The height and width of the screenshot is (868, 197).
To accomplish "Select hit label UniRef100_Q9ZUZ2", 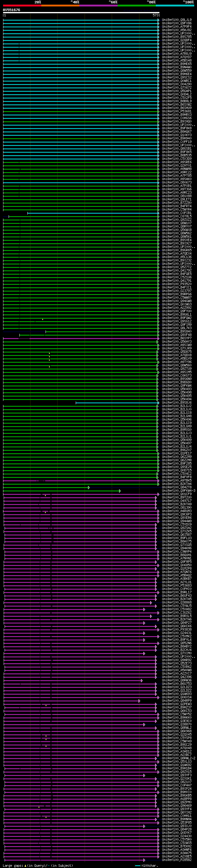I will pos(177,220).
